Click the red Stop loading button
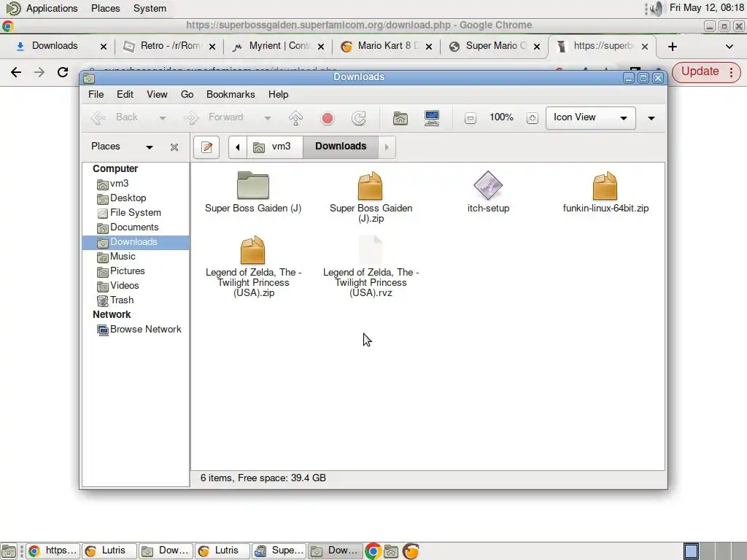 click(x=328, y=117)
